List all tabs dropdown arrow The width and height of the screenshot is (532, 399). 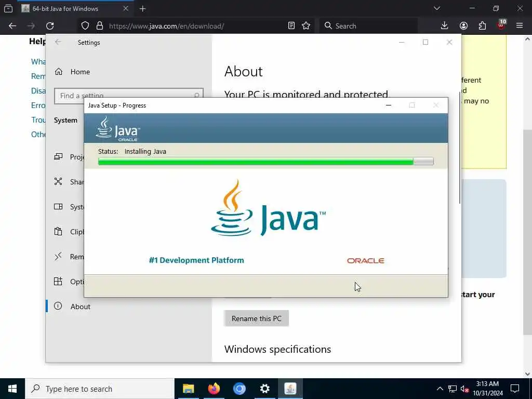click(436, 8)
